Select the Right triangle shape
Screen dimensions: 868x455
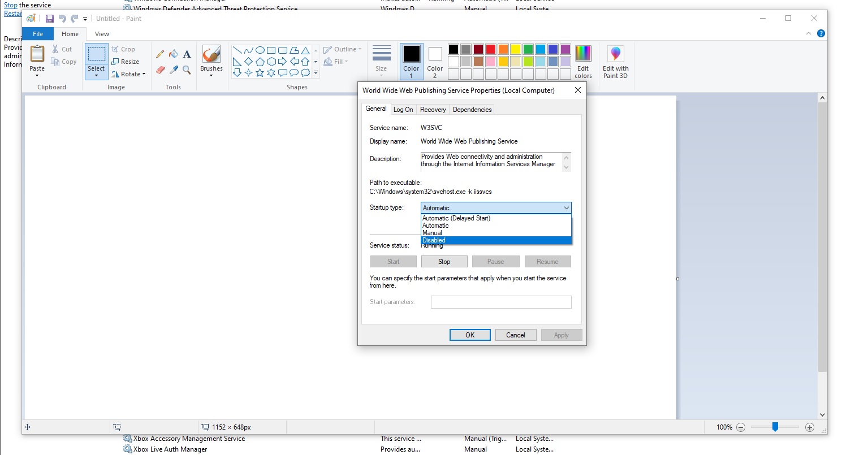(x=237, y=62)
